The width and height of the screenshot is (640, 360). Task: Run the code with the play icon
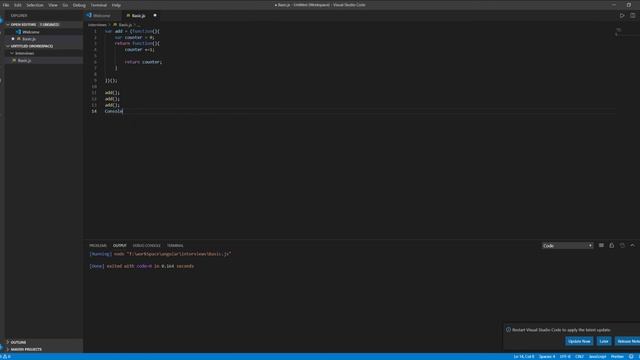coord(622,16)
